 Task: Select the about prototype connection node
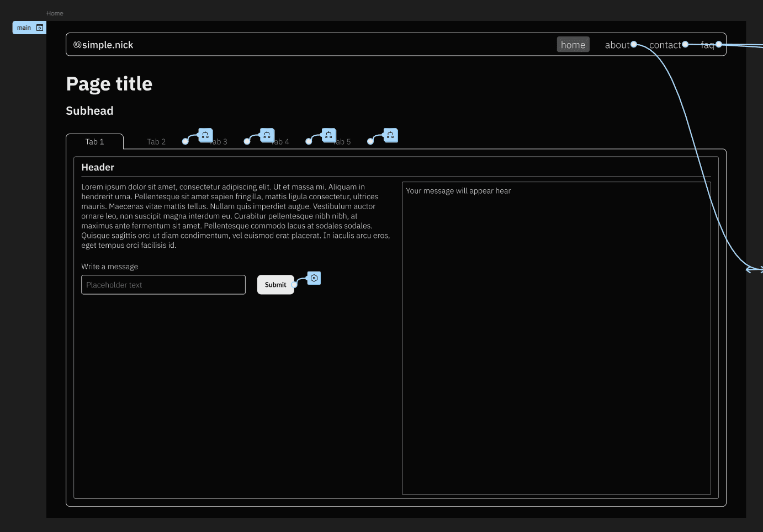(634, 44)
